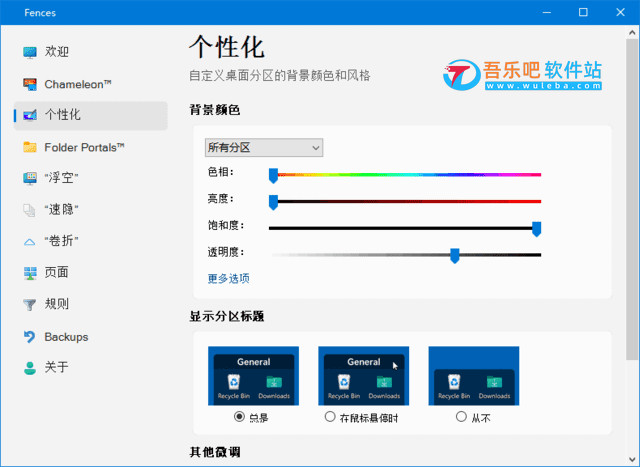Click the "卷折" sidebar icon
Screen dimensions: 640x467
click(x=29, y=241)
